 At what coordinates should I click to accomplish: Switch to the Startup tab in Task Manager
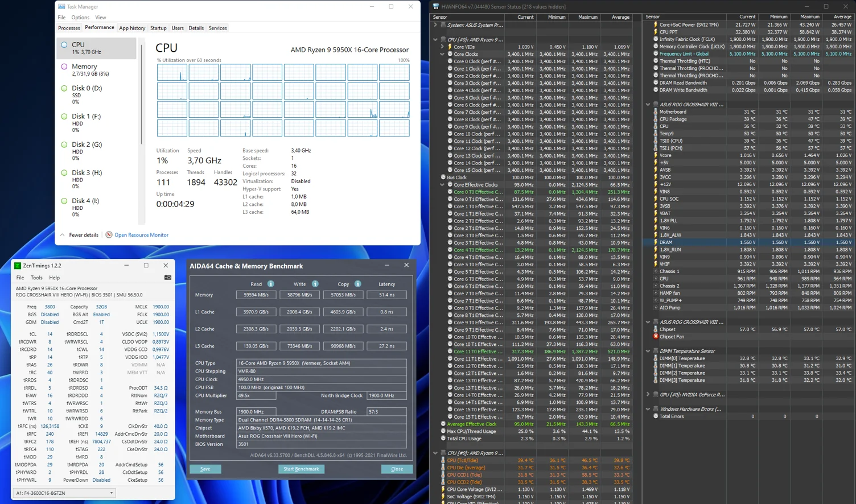click(x=158, y=28)
